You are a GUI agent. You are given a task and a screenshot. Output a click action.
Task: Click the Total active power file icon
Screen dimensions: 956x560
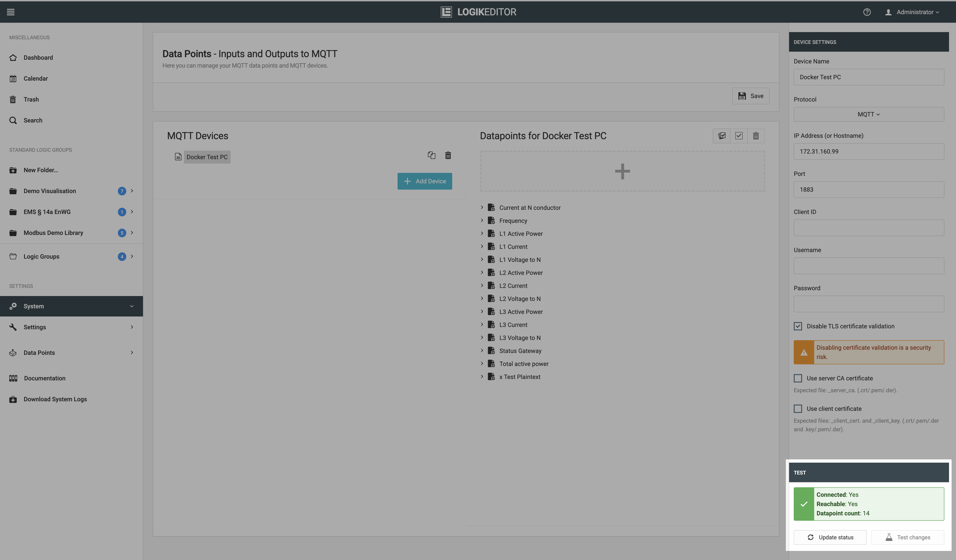(x=491, y=364)
